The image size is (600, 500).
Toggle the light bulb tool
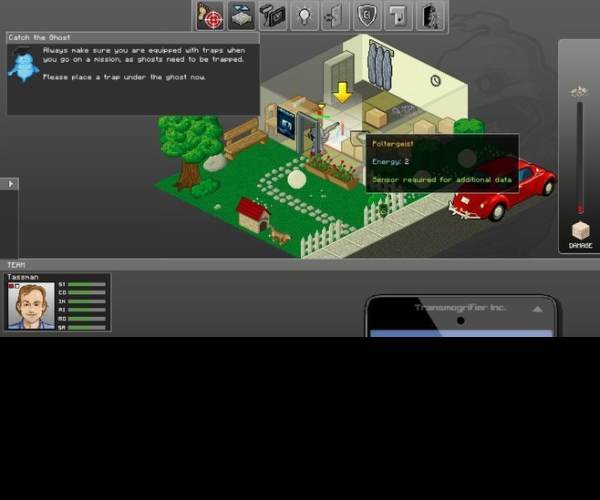[x=304, y=16]
